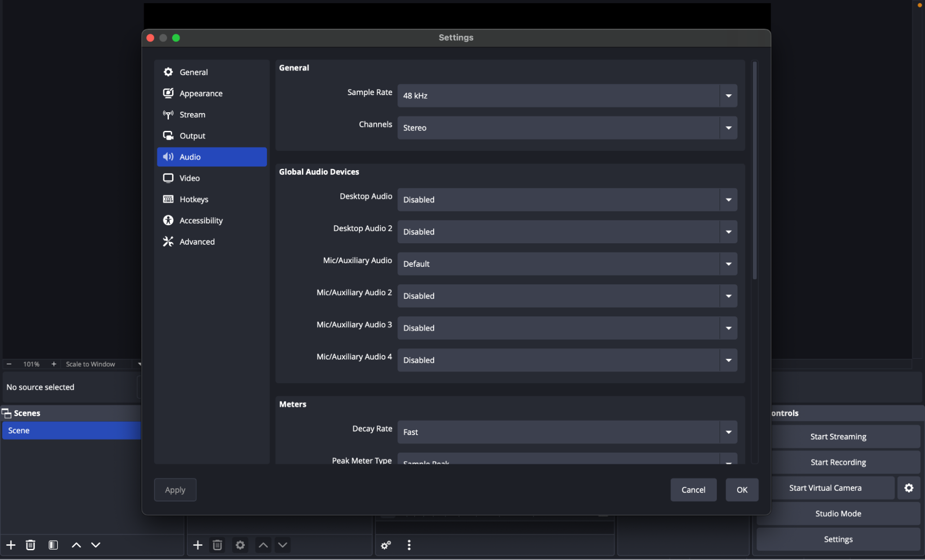Open scene filters icon
Image resolution: width=925 pixels, height=560 pixels.
pyautogui.click(x=53, y=545)
